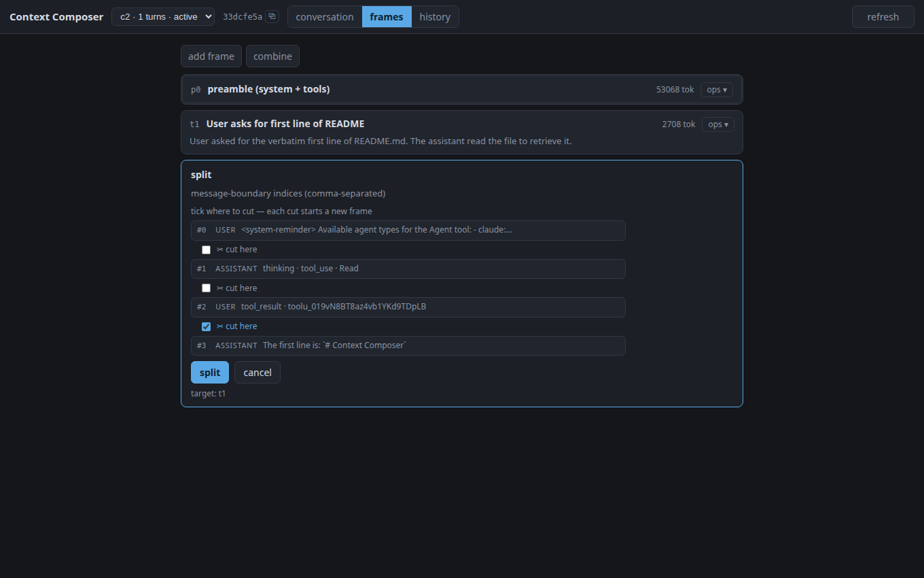Copy the 33dcfe5a id icon
This screenshot has width=924, height=578.
[x=272, y=17]
